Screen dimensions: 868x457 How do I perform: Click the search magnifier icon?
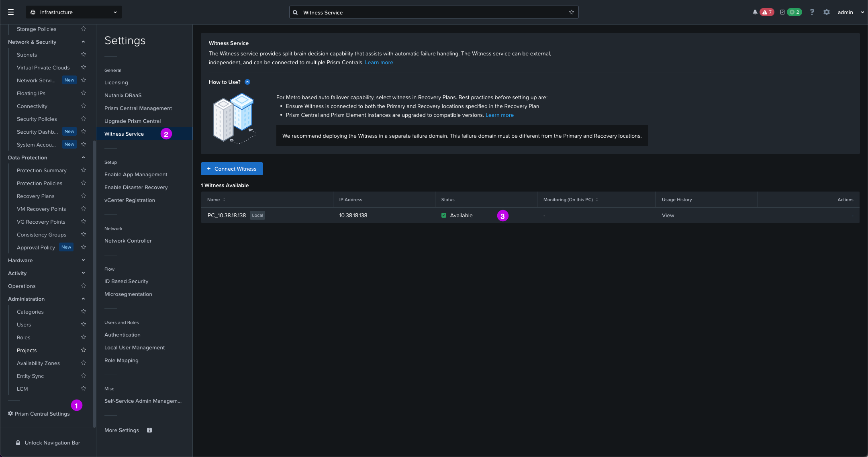click(x=295, y=12)
